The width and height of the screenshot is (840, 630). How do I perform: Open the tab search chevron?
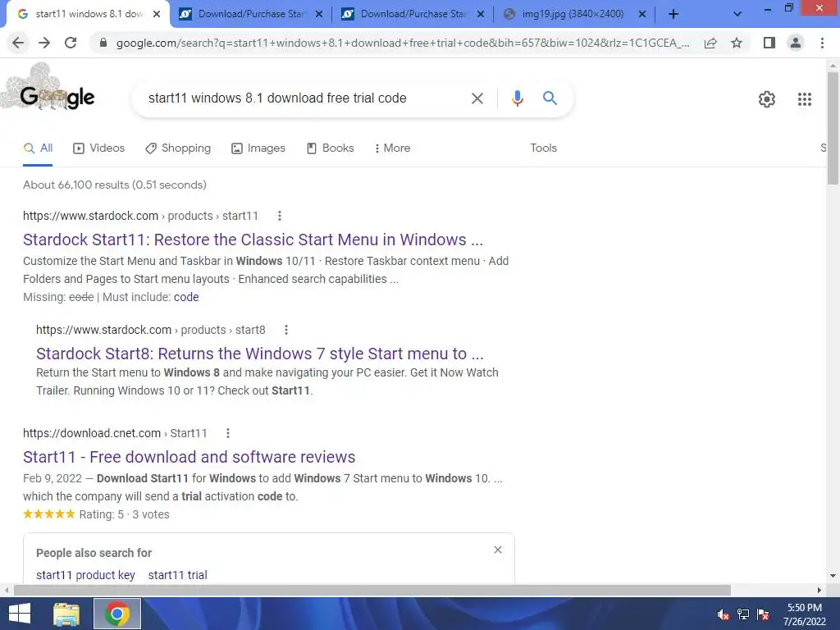coord(737,15)
